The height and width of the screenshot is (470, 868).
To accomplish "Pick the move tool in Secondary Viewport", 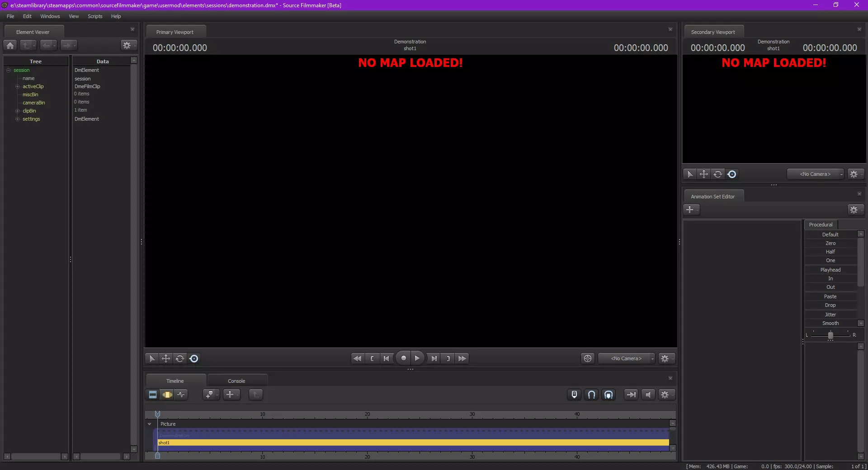I will point(704,174).
